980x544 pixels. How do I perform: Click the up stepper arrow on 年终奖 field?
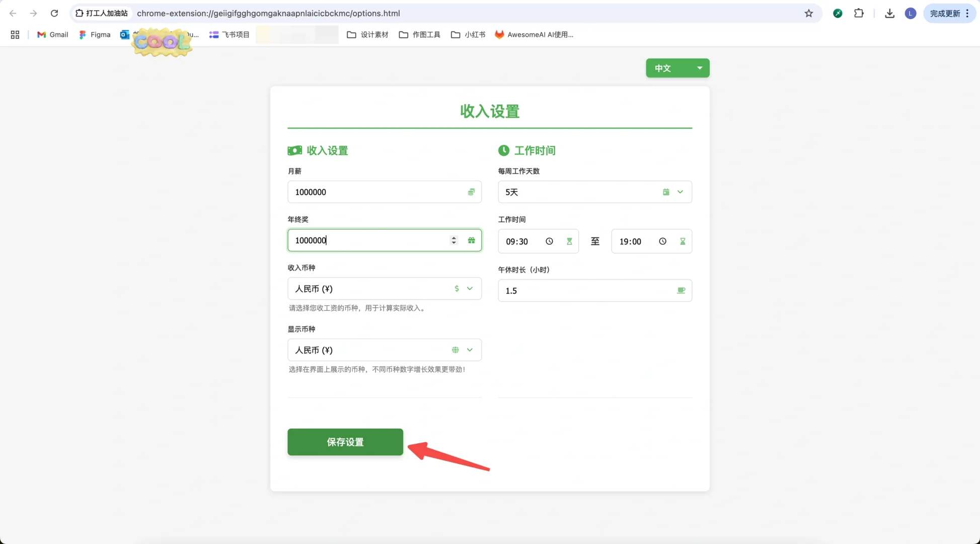[x=453, y=237]
